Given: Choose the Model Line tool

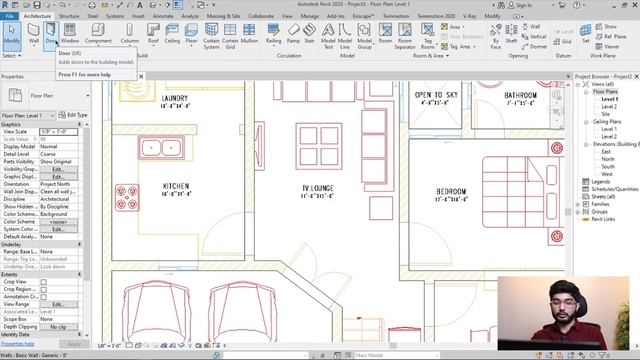Looking at the screenshot, I should click(345, 36).
